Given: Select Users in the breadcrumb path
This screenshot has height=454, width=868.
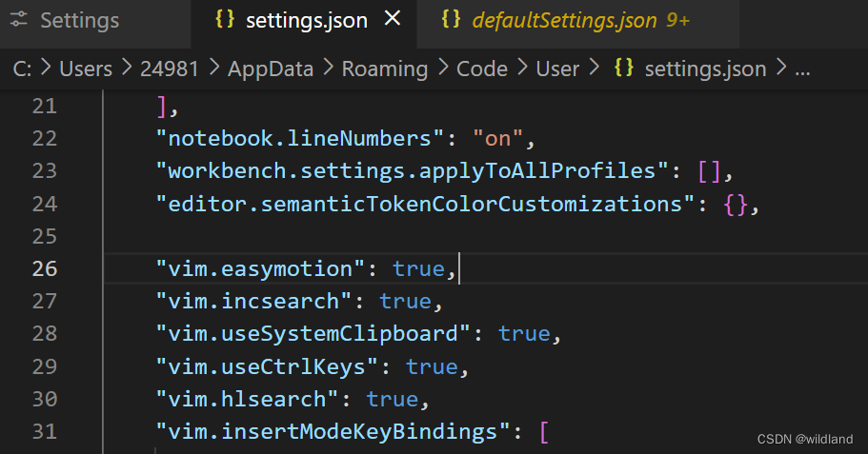Looking at the screenshot, I should point(86,69).
